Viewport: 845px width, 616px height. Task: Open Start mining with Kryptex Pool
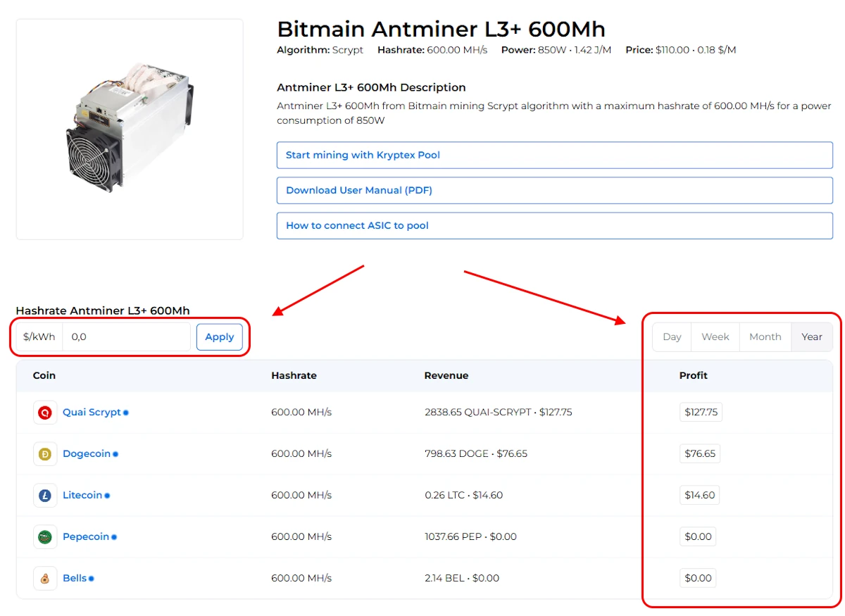point(554,155)
